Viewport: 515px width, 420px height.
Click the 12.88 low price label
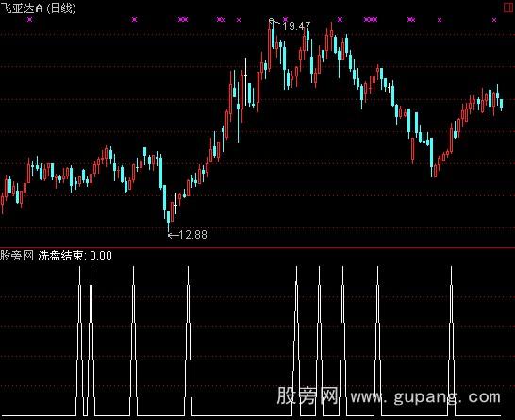pyautogui.click(x=193, y=235)
